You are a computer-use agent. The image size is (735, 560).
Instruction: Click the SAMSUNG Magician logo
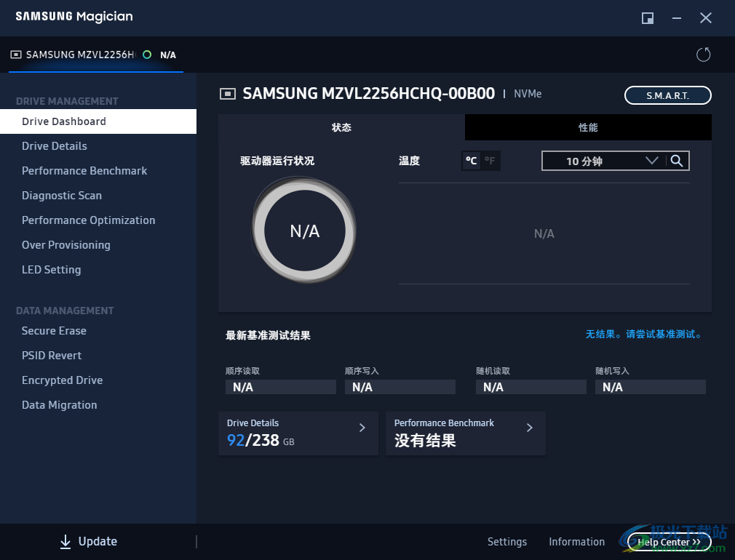coord(74,17)
